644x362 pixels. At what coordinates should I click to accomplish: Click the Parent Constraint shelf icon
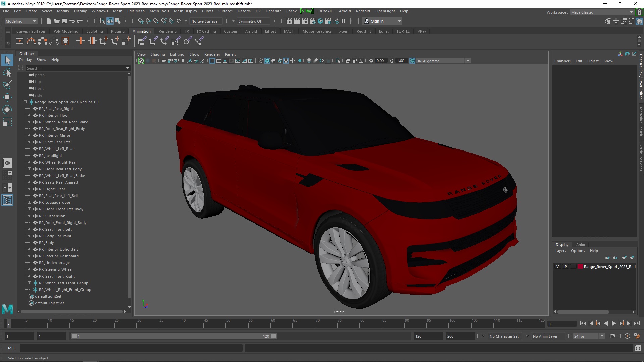(x=141, y=41)
